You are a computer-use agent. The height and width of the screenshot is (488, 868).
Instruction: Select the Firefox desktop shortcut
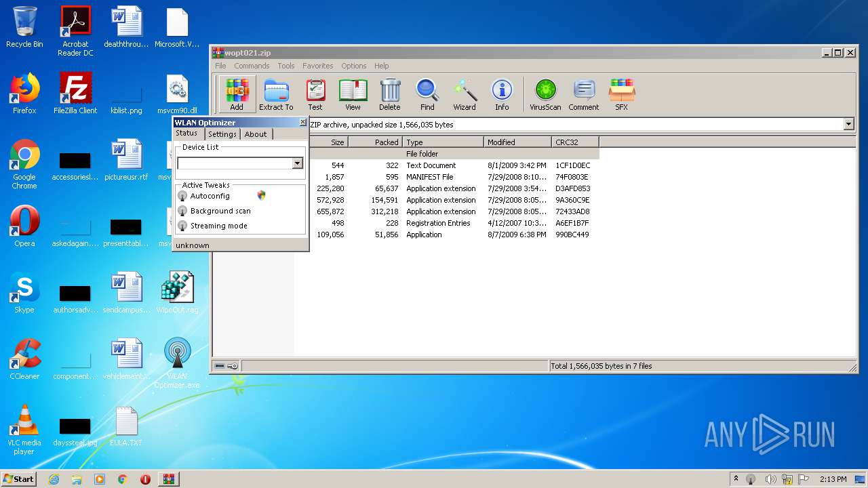point(24,94)
